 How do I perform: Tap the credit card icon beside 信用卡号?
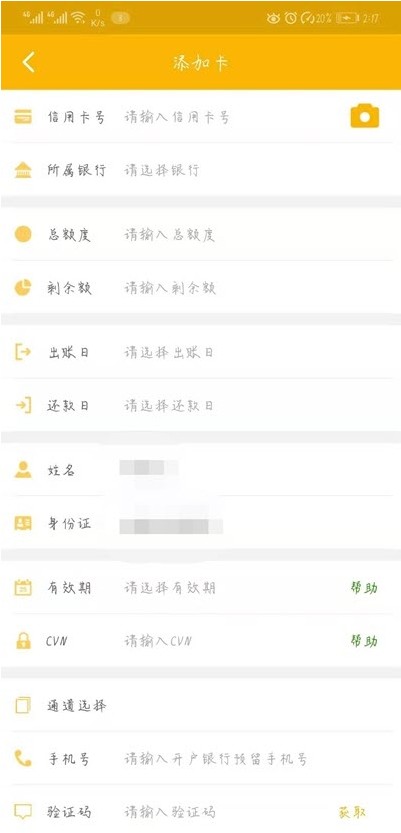click(x=23, y=116)
